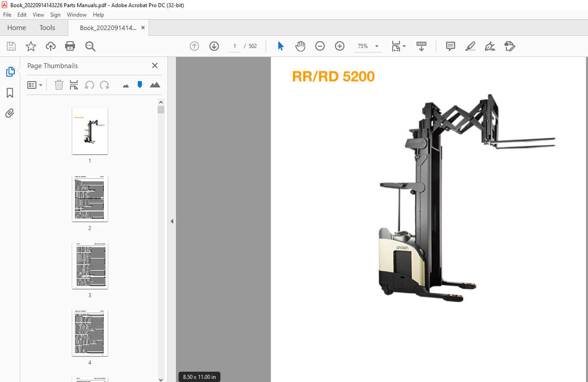Choose the selection arrow tool
Screen dimensions: 588x382
point(281,46)
